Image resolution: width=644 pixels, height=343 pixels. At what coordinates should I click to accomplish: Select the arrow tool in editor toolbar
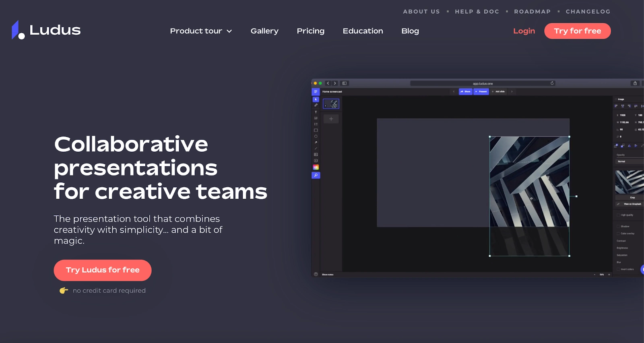(316, 142)
